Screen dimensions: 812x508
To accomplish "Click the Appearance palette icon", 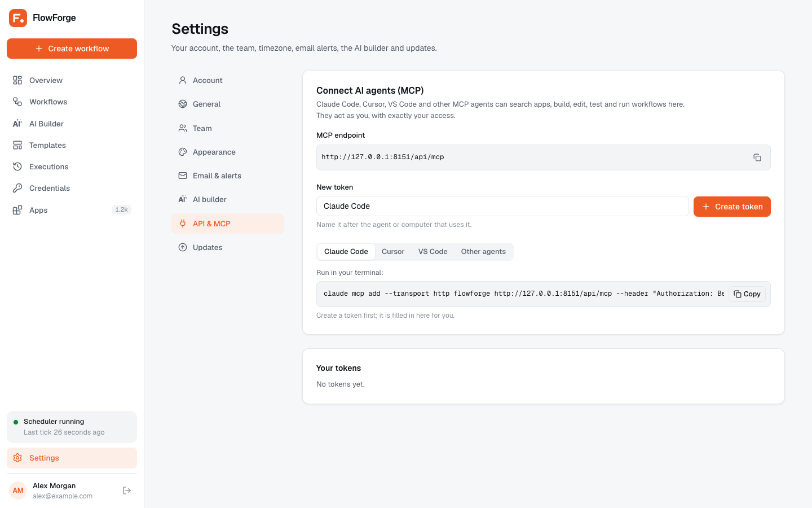I will click(x=183, y=152).
